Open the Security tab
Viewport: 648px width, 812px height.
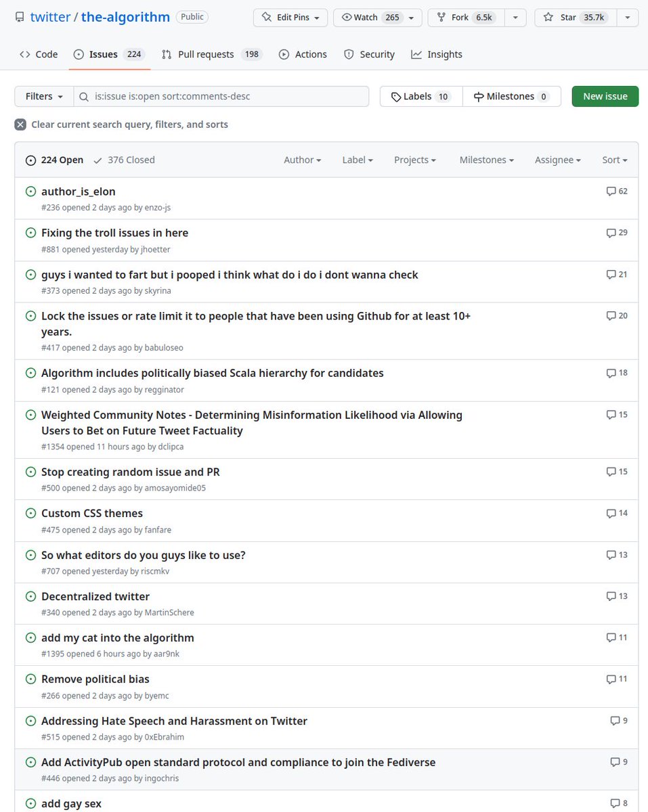369,54
